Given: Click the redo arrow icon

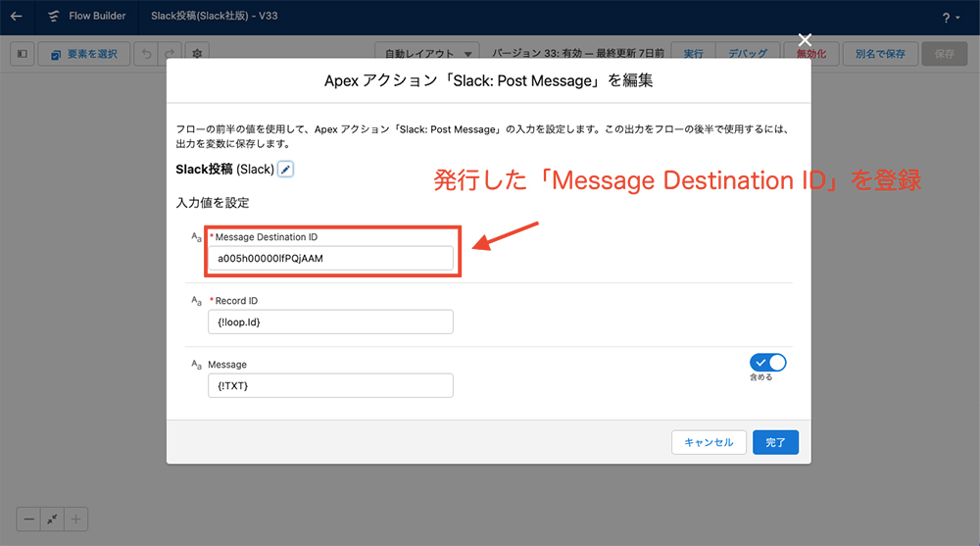Looking at the screenshot, I should click(x=170, y=54).
